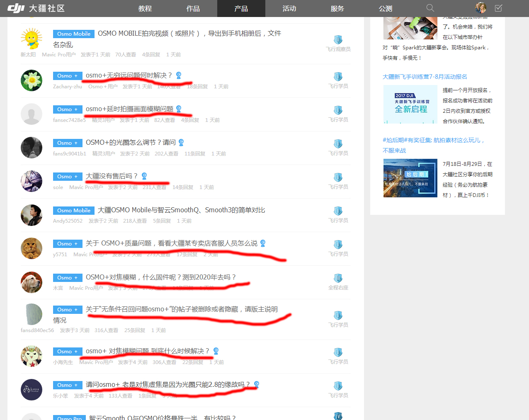Open the 作品 navigation tab

click(x=193, y=8)
